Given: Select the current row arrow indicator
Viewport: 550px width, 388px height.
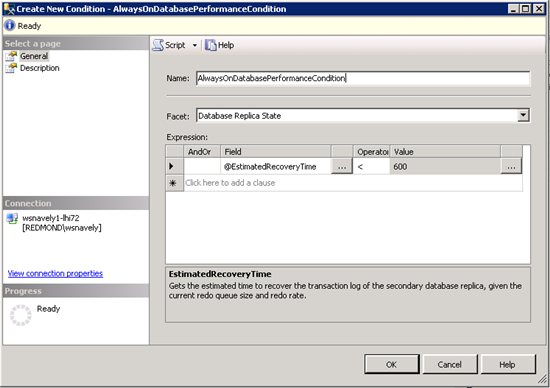Looking at the screenshot, I should (x=174, y=166).
